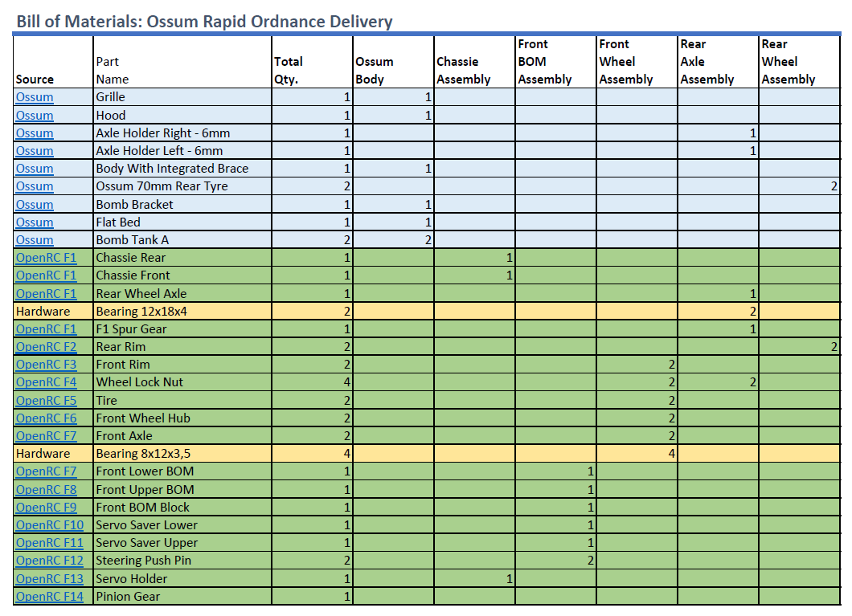852x616 pixels.
Task: Select the Body With Integrated Brace cell
Action: click(x=182, y=168)
